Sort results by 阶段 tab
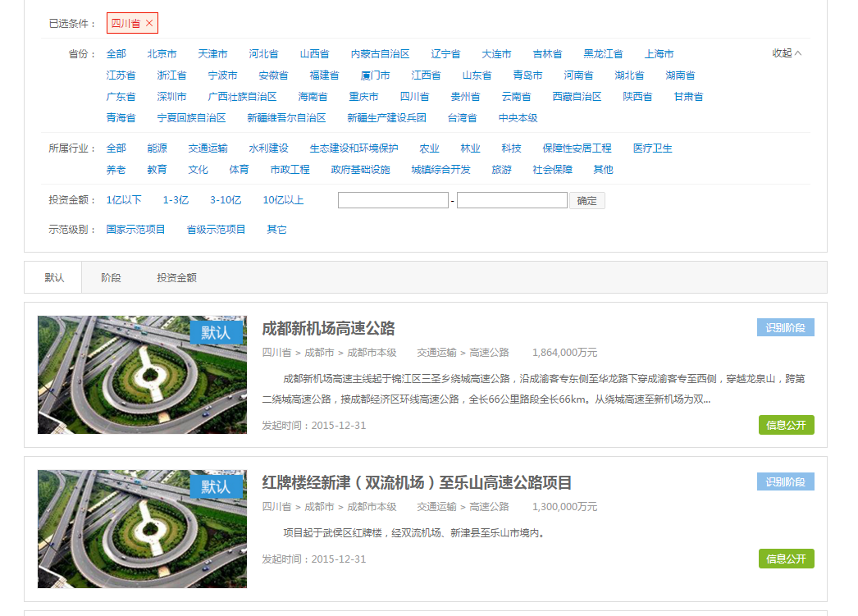The height and width of the screenshot is (616, 858). [111, 277]
